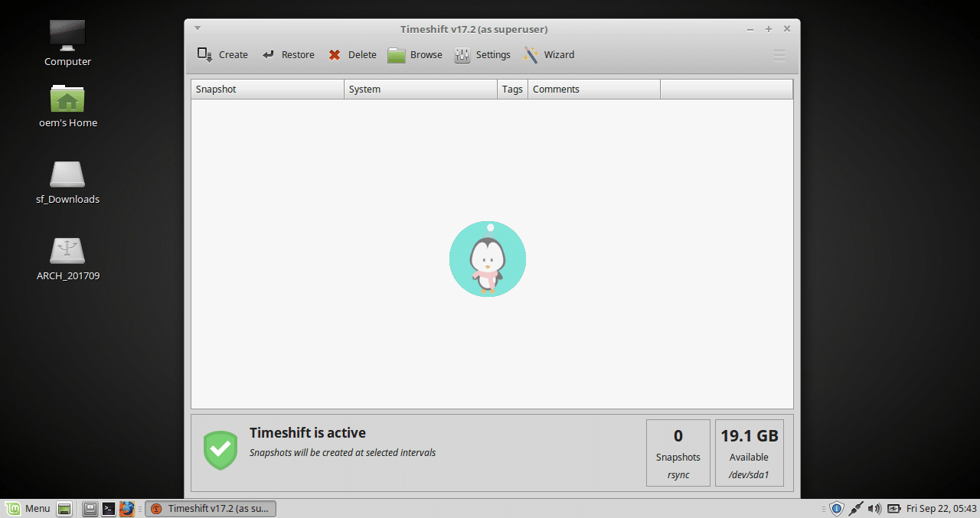Click the update shield icon in tray

837,508
